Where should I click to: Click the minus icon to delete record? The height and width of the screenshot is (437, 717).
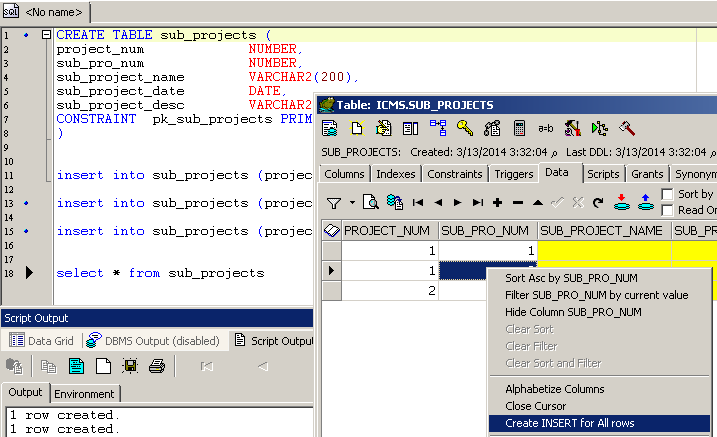[517, 203]
